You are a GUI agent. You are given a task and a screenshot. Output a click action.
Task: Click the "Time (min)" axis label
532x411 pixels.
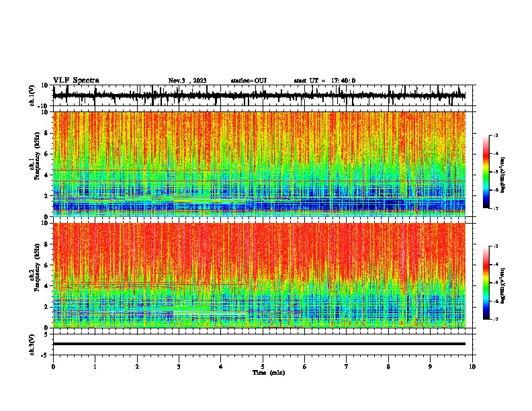pyautogui.click(x=269, y=373)
